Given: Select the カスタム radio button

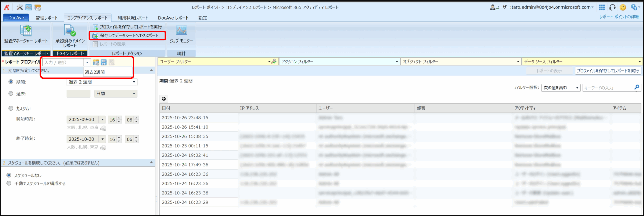Looking at the screenshot, I should click(11, 108).
